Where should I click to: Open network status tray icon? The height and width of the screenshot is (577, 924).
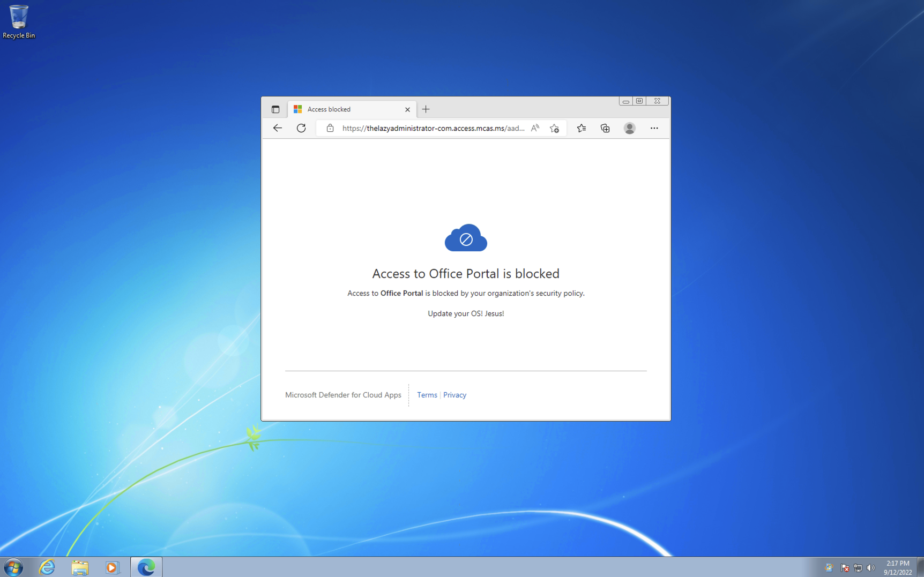click(x=858, y=568)
